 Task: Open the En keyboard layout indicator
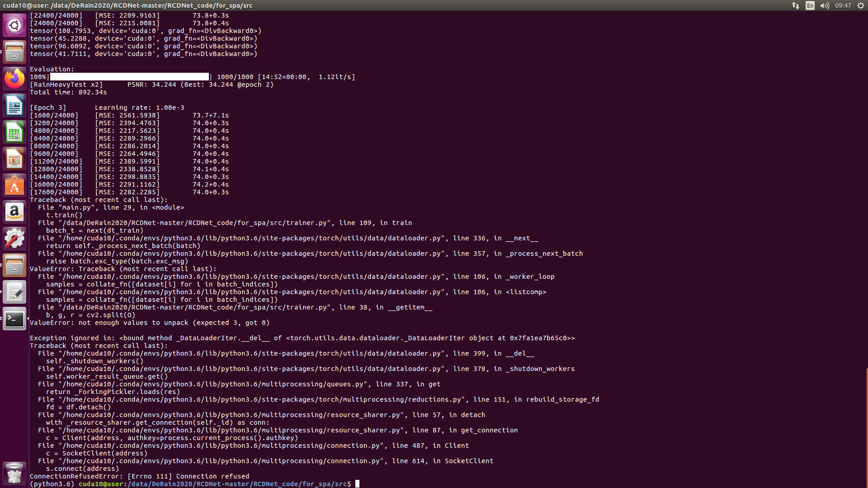coord(810,5)
